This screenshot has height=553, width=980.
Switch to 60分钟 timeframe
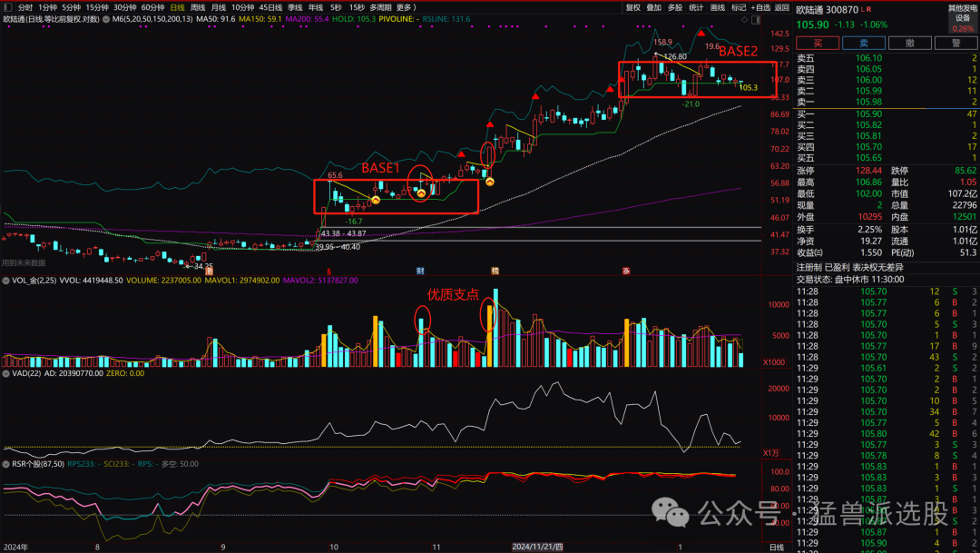coord(152,7)
